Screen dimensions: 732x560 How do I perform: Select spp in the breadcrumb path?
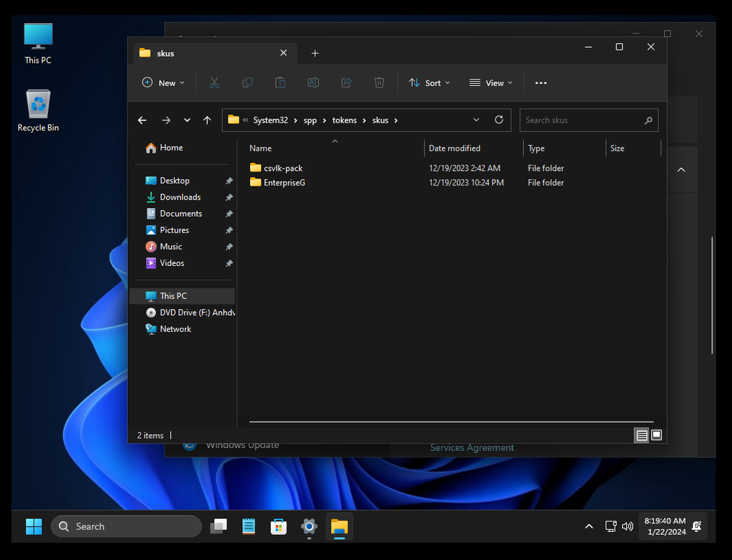click(310, 120)
